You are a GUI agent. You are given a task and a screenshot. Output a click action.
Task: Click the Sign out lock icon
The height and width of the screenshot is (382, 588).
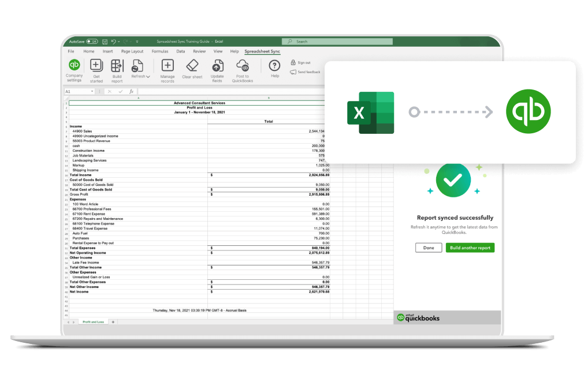pos(293,62)
